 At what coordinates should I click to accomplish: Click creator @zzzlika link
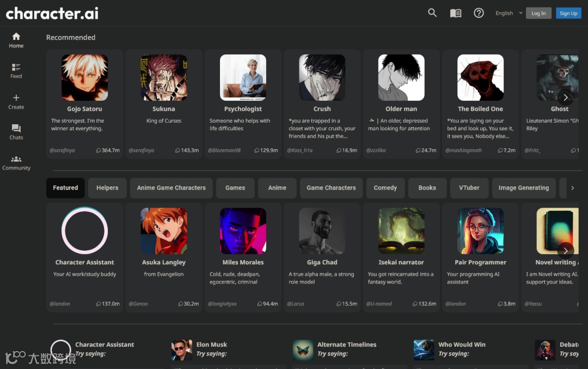tap(376, 150)
